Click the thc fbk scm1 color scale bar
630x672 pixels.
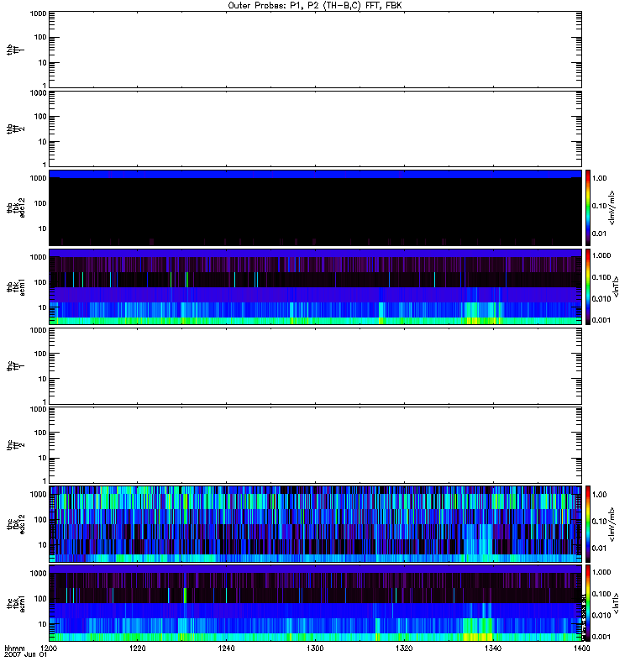588,603
